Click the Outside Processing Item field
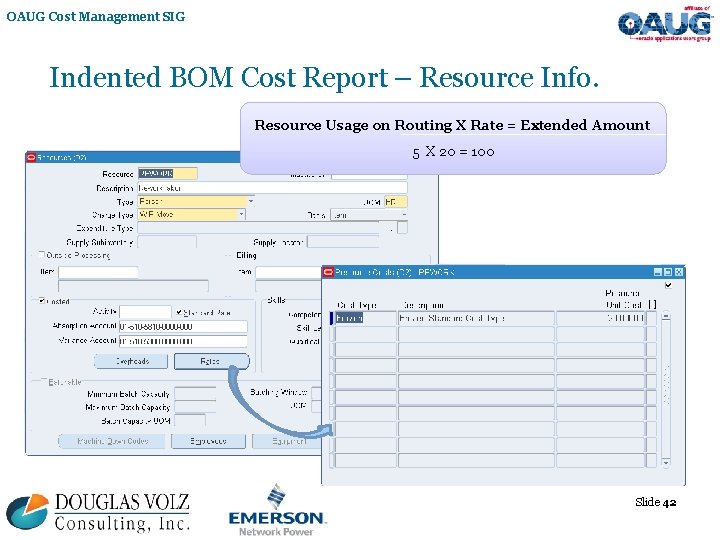This screenshot has height=540, width=720. click(x=98, y=272)
